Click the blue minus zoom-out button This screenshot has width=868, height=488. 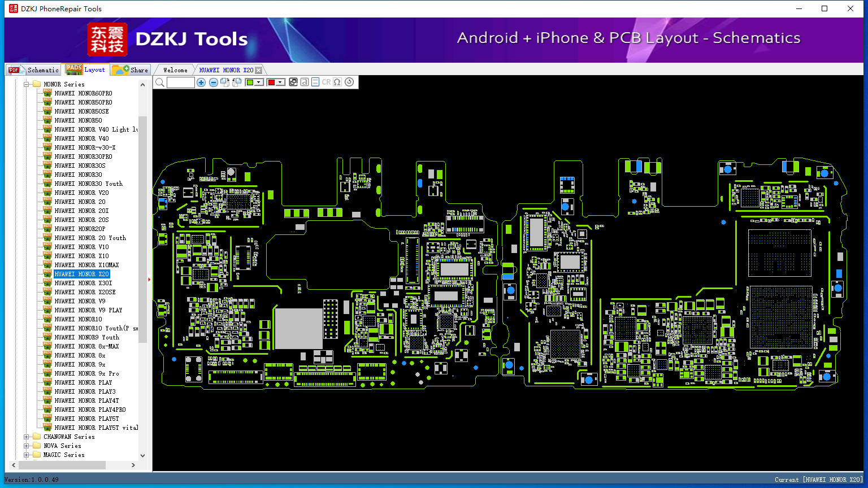click(213, 82)
